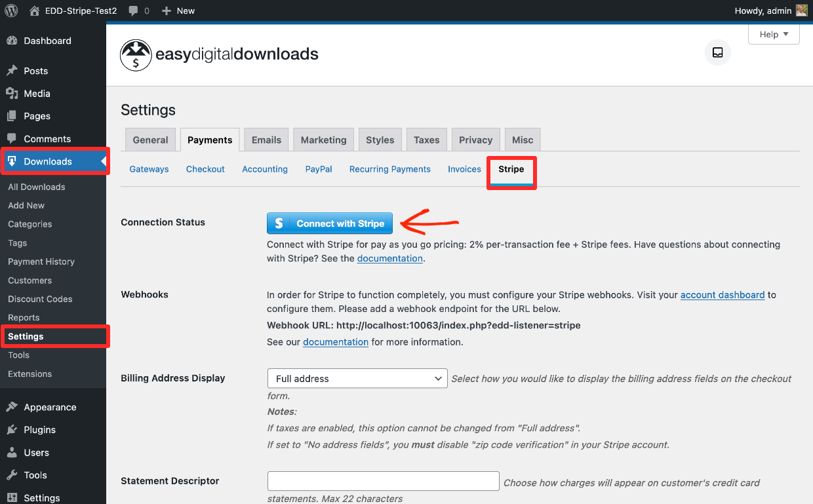Click the Connect with Stripe button

[329, 223]
